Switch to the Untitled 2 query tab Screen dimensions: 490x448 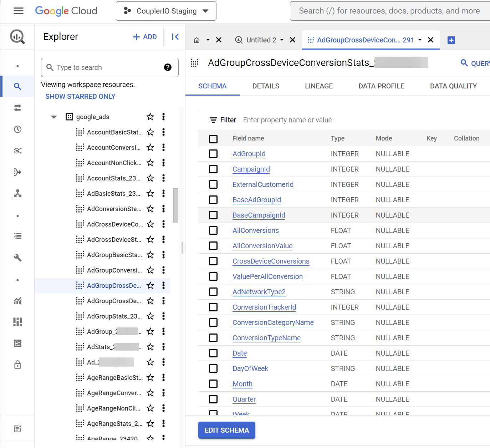pos(261,40)
